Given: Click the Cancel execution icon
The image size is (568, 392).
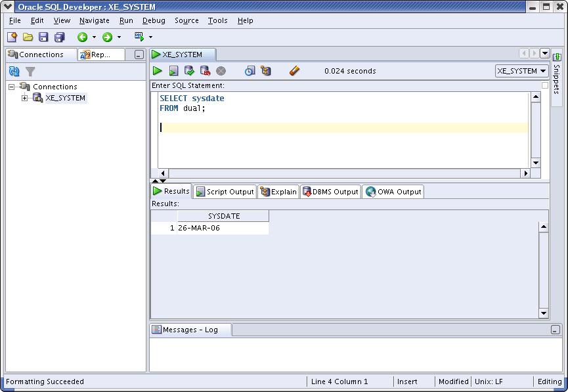Looking at the screenshot, I should 221,71.
